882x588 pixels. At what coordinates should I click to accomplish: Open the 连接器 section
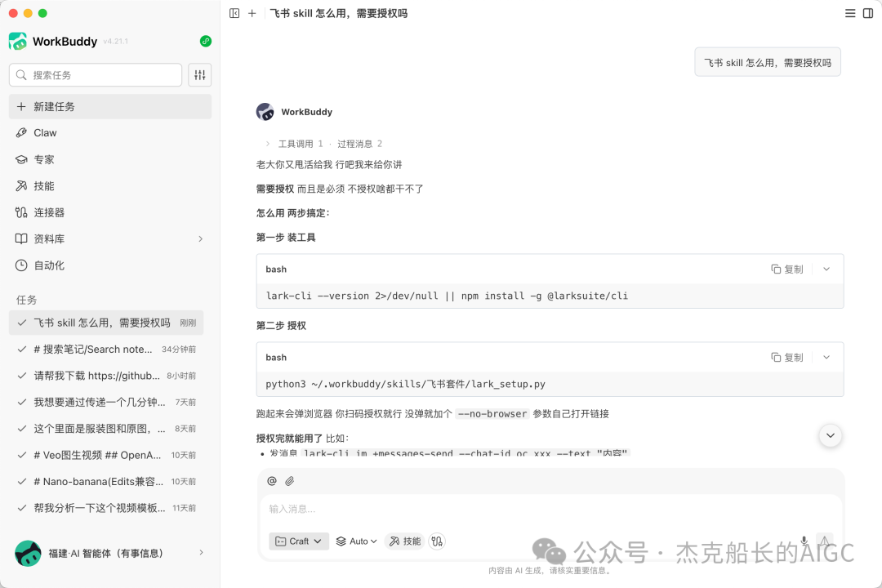coord(109,212)
